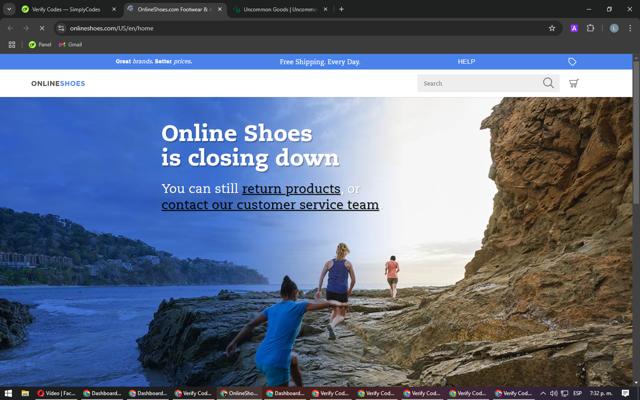Image resolution: width=640 pixels, height=400 pixels.
Task: Close the Uncommon Goods tab
Action: coord(325,9)
